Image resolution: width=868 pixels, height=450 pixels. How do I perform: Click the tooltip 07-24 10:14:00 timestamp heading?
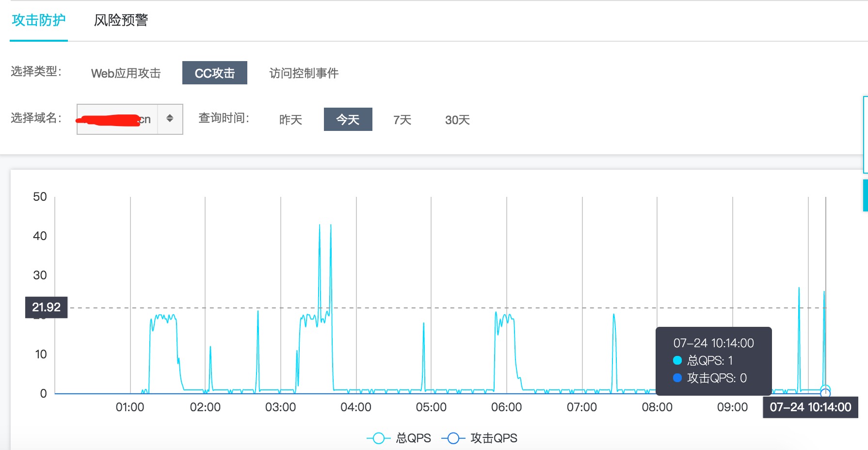click(713, 343)
